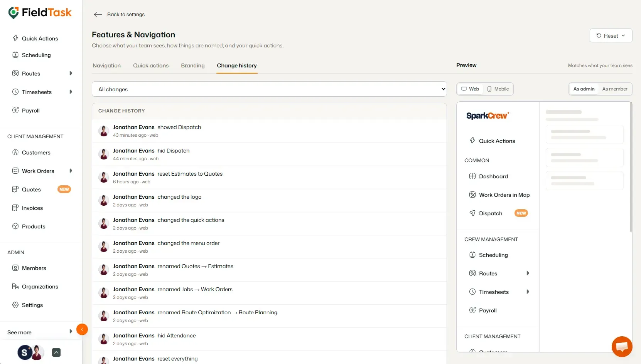Click the Scheduling icon in left sidebar
Viewport: 641px width, 364px height.
coord(15,55)
